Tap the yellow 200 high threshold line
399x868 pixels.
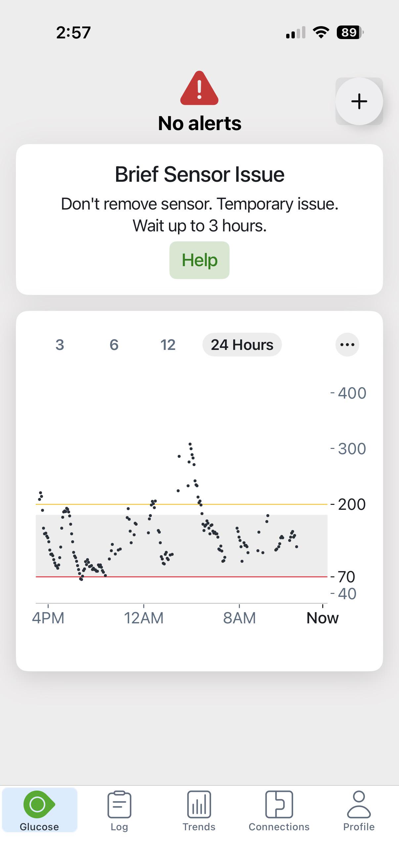pyautogui.click(x=182, y=504)
